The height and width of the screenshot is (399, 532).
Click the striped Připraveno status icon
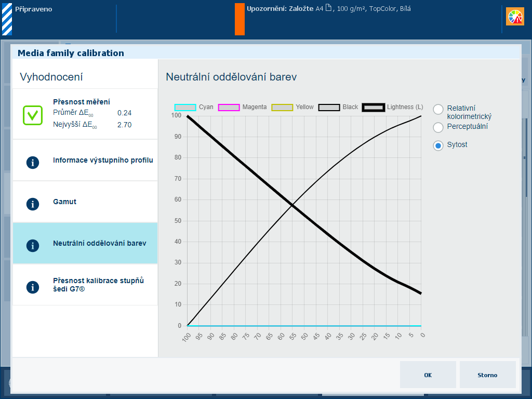[x=7, y=19]
